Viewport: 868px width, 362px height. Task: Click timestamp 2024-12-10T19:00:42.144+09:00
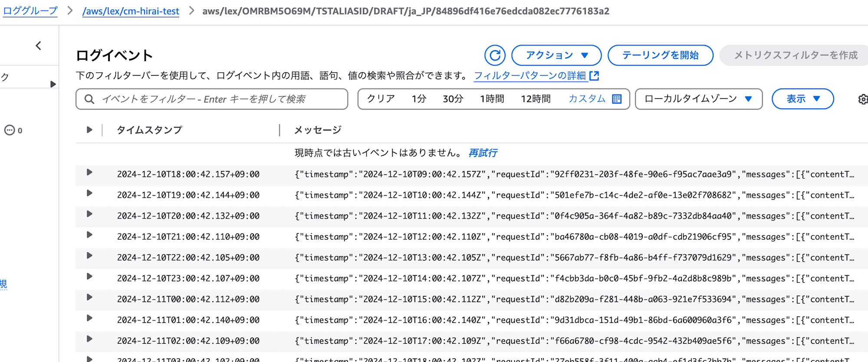[188, 195]
